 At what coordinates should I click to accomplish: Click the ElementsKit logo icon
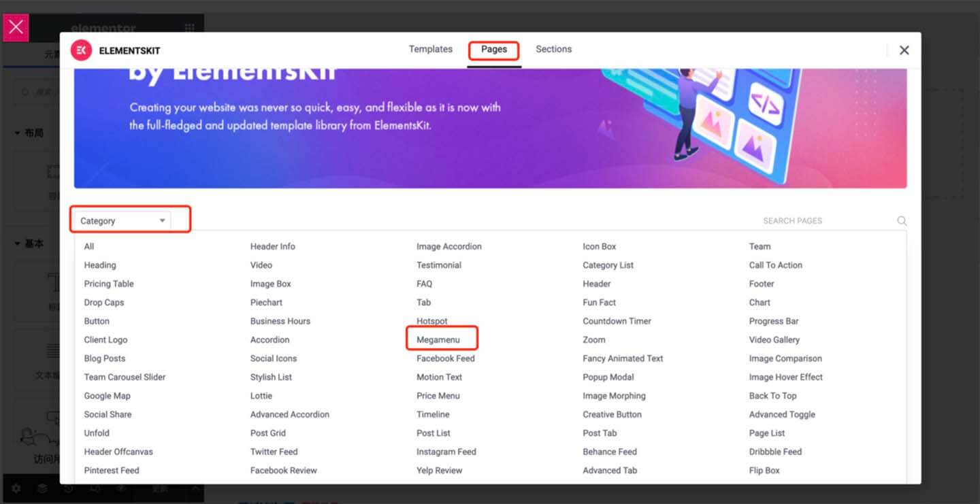(82, 50)
